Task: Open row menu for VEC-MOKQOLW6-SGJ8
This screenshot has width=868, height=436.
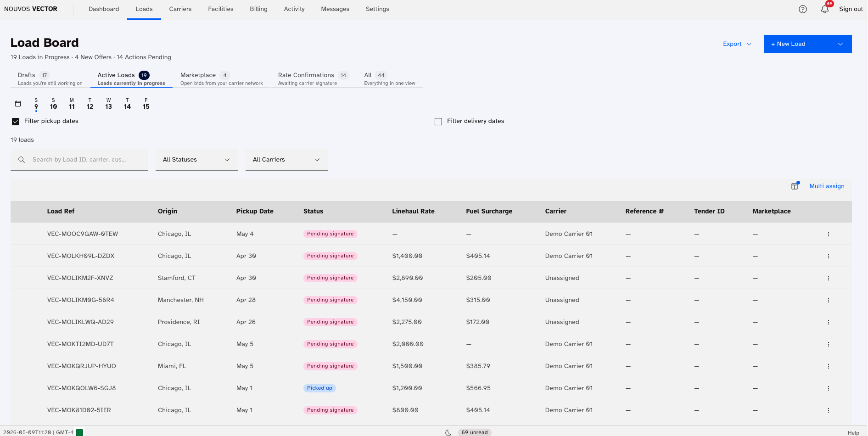Action: coord(829,388)
